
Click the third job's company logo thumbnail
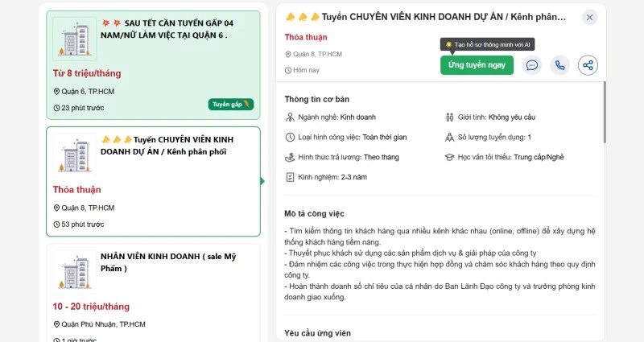[x=75, y=271]
